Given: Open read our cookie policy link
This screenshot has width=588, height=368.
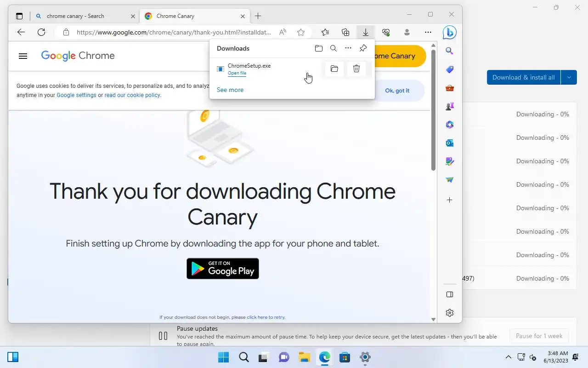Looking at the screenshot, I should (x=132, y=95).
